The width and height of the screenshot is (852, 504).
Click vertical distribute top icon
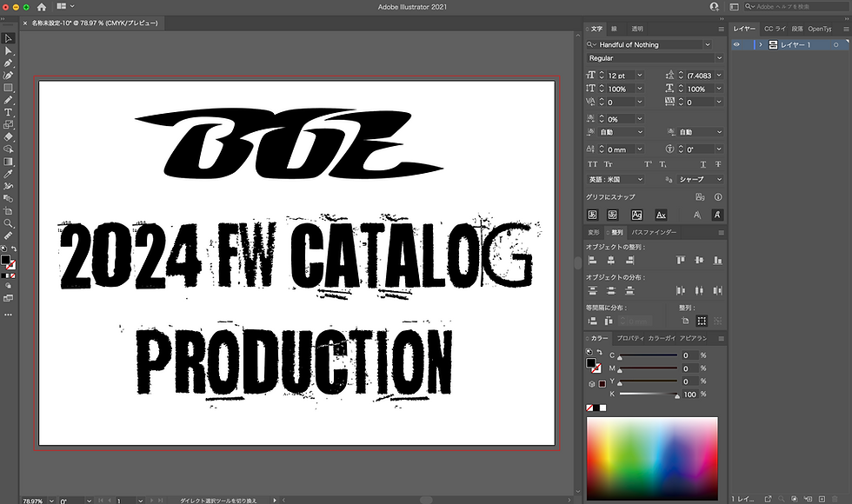coord(593,291)
